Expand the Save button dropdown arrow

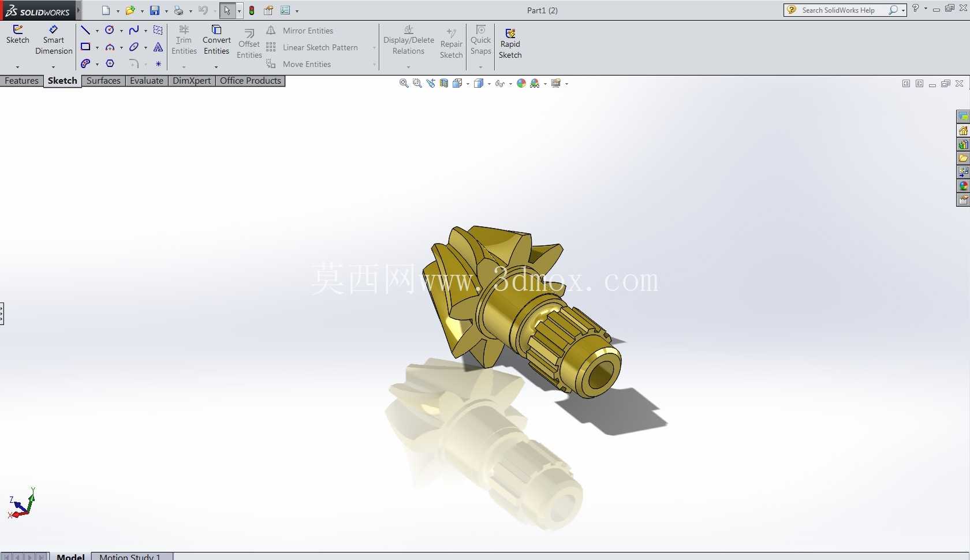(x=166, y=11)
